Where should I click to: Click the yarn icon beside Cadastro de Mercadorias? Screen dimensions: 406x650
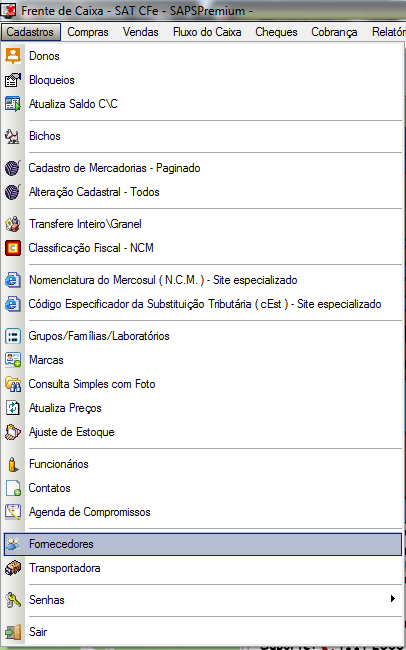click(13, 168)
